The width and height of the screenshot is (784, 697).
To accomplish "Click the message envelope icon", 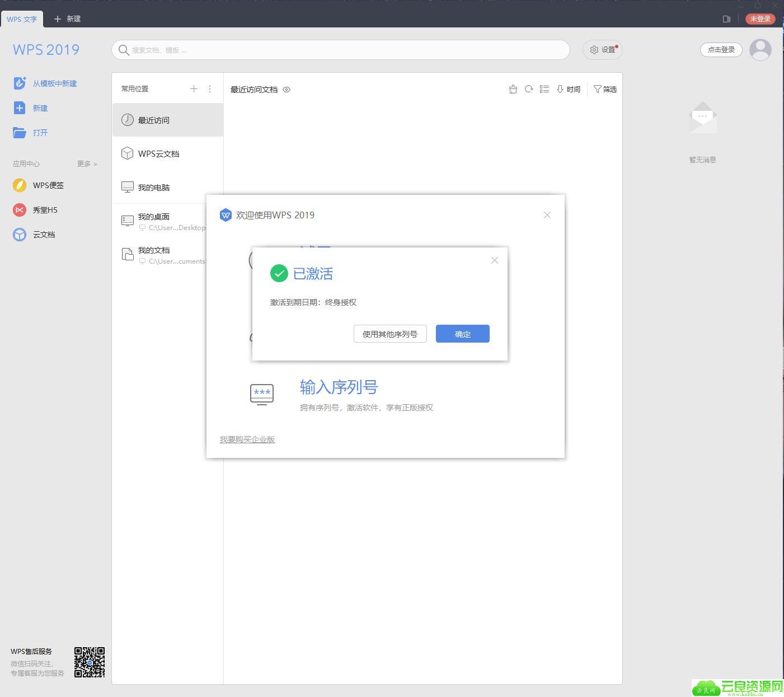I will 703,117.
